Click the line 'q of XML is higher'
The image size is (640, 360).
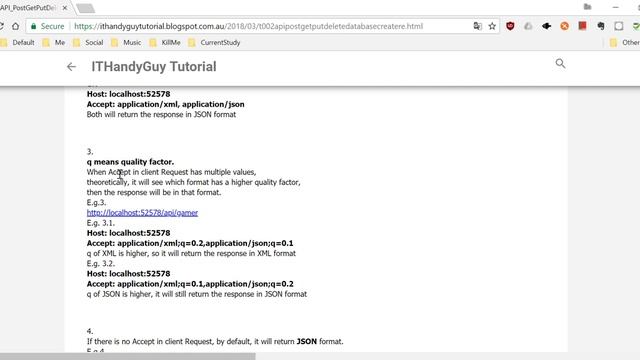(x=191, y=253)
